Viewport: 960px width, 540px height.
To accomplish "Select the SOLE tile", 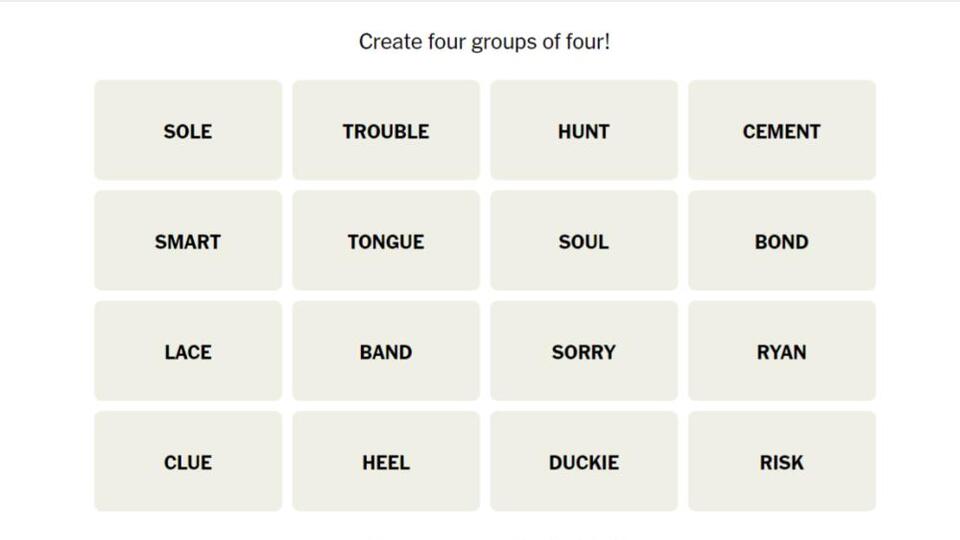I will click(188, 131).
